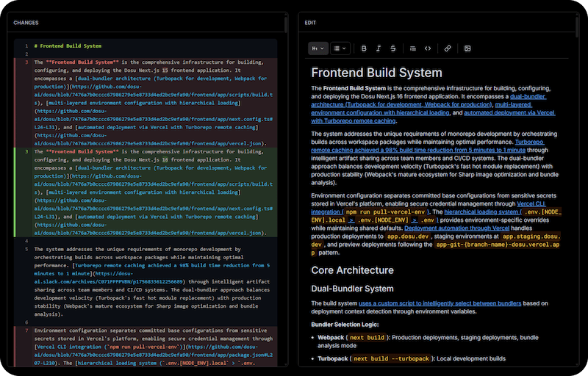The image size is (588, 376).
Task: Select diff line 1 '# Frontend Build System'
Action: coord(68,46)
